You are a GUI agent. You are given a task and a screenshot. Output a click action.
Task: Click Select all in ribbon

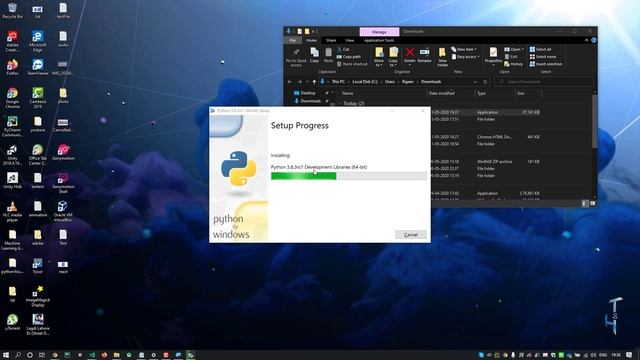click(x=540, y=49)
